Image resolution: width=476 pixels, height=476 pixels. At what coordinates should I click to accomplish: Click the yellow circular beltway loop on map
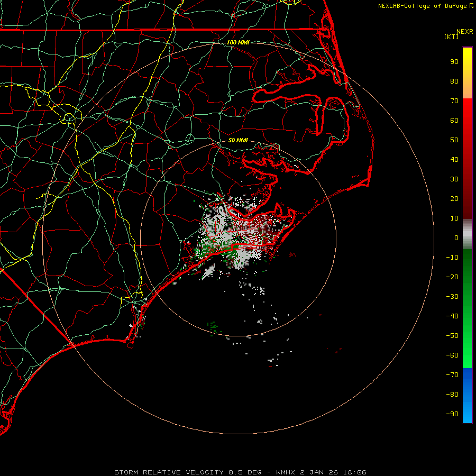(69, 117)
